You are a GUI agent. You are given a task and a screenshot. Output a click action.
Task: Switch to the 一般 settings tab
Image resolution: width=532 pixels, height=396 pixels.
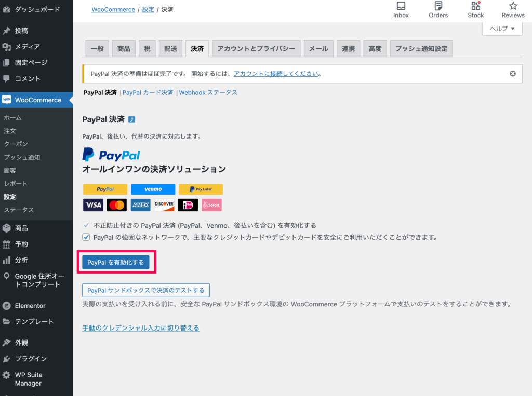coord(97,49)
